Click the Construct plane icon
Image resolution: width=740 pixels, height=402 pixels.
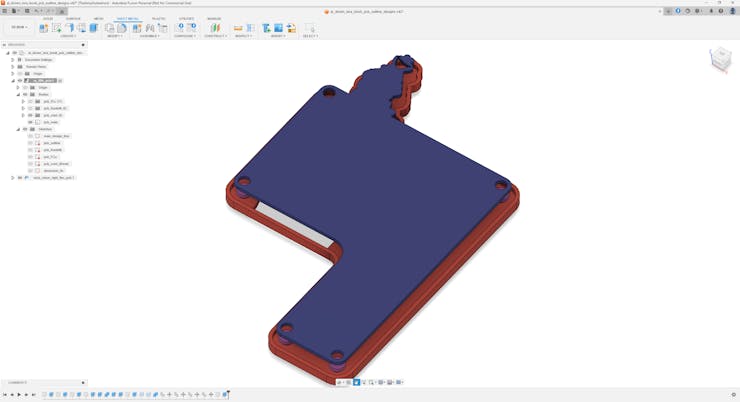click(215, 28)
